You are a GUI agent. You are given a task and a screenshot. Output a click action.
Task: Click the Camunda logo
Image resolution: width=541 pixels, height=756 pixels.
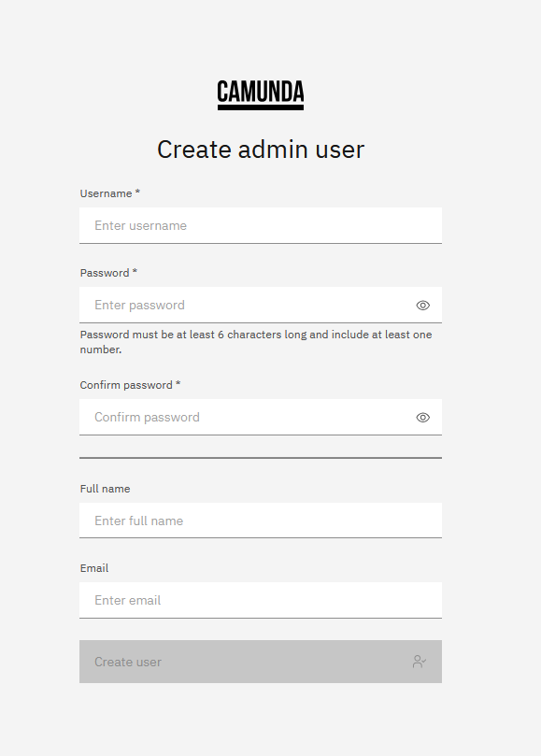tap(260, 93)
